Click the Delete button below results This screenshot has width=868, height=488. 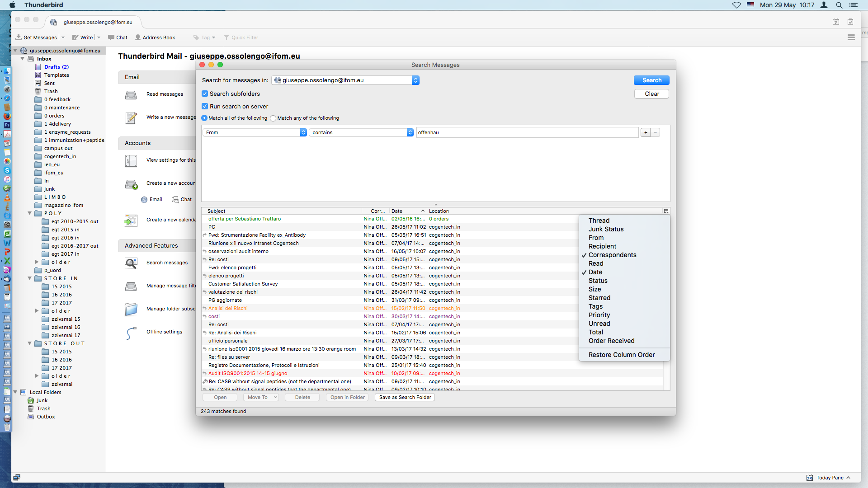tap(302, 398)
